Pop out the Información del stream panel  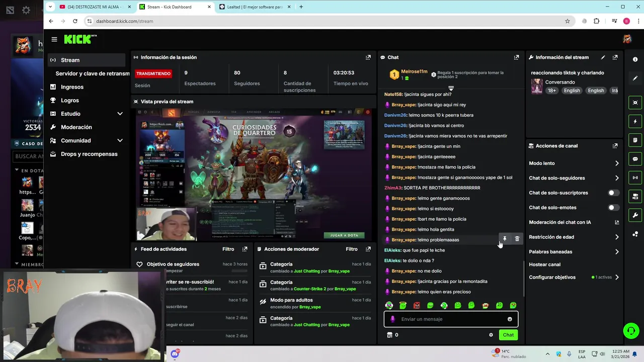615,57
